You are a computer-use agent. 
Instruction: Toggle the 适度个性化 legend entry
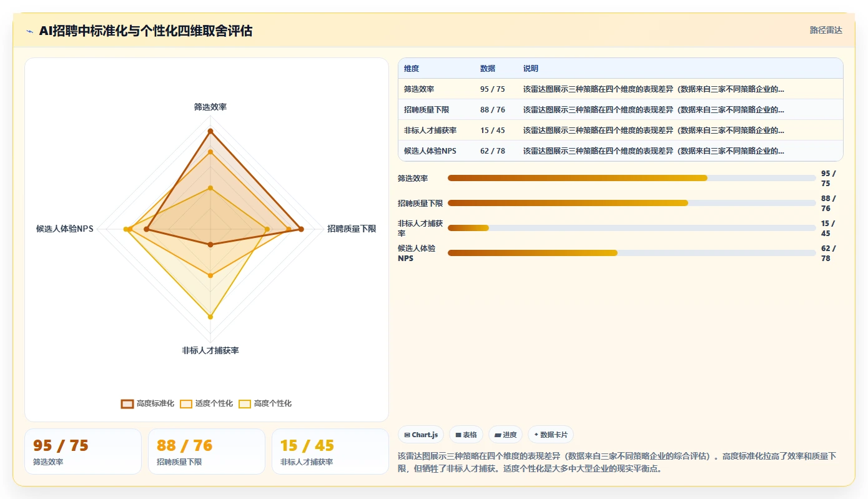206,403
